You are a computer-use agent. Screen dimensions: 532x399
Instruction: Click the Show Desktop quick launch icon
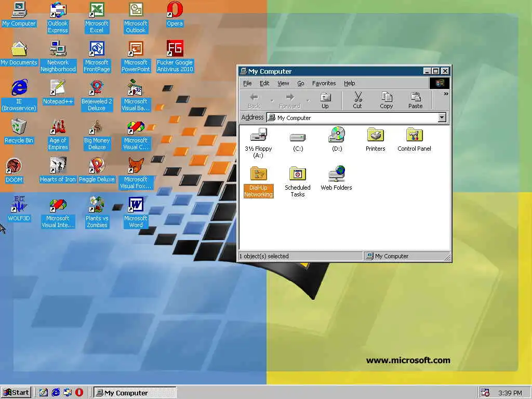pos(44,393)
